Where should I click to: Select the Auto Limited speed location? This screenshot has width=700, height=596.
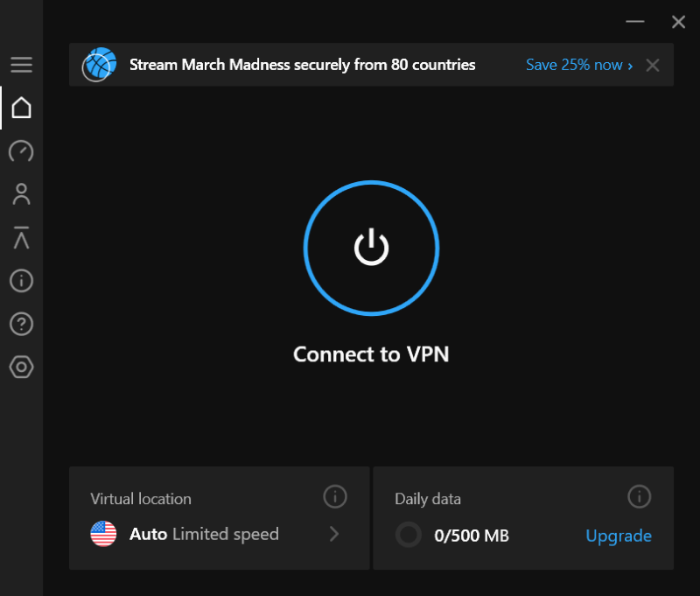coord(204,534)
